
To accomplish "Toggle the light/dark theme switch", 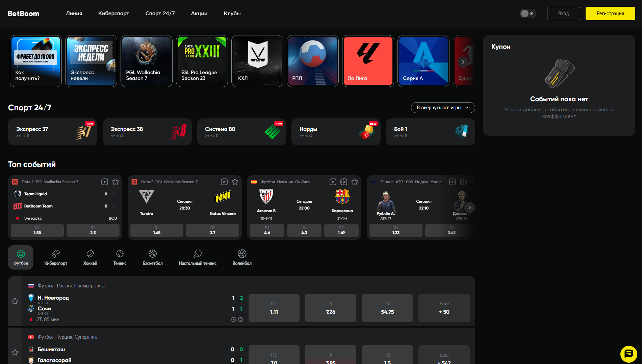I will click(528, 13).
